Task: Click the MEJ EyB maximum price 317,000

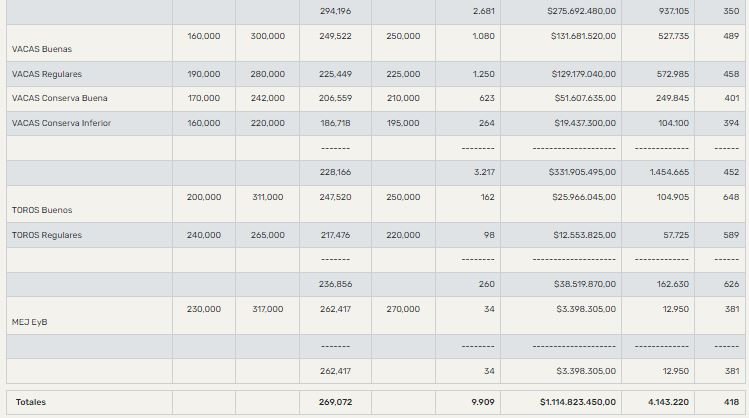Action: (x=268, y=309)
